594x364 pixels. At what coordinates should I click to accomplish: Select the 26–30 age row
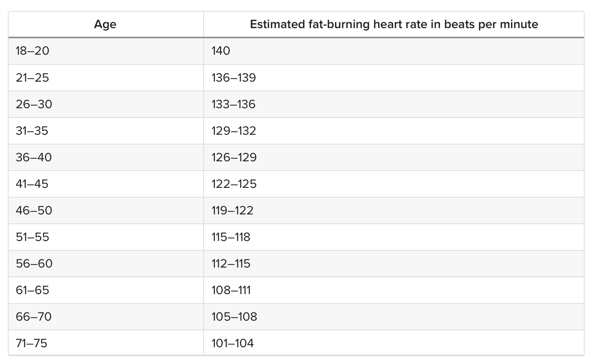(x=34, y=104)
